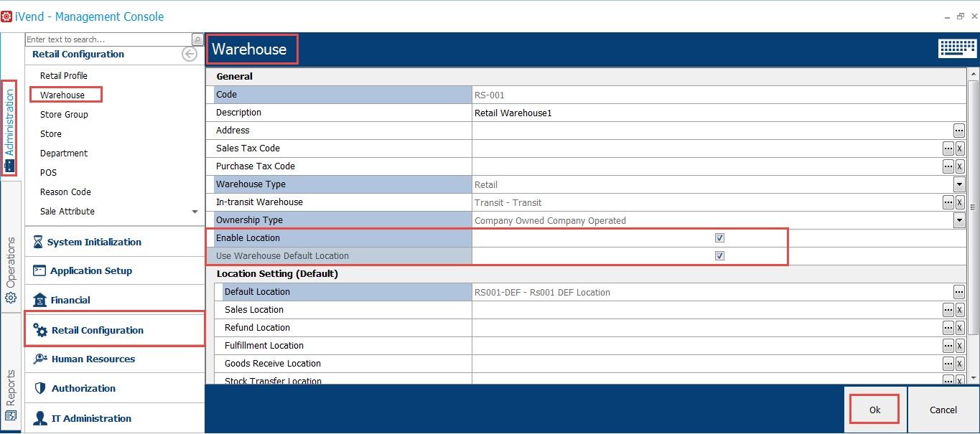Select Reason Code in sidebar
Viewport: 980px width, 434px height.
click(x=65, y=192)
